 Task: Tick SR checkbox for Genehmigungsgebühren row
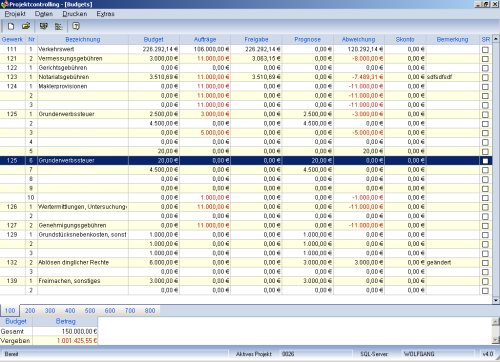(485, 226)
